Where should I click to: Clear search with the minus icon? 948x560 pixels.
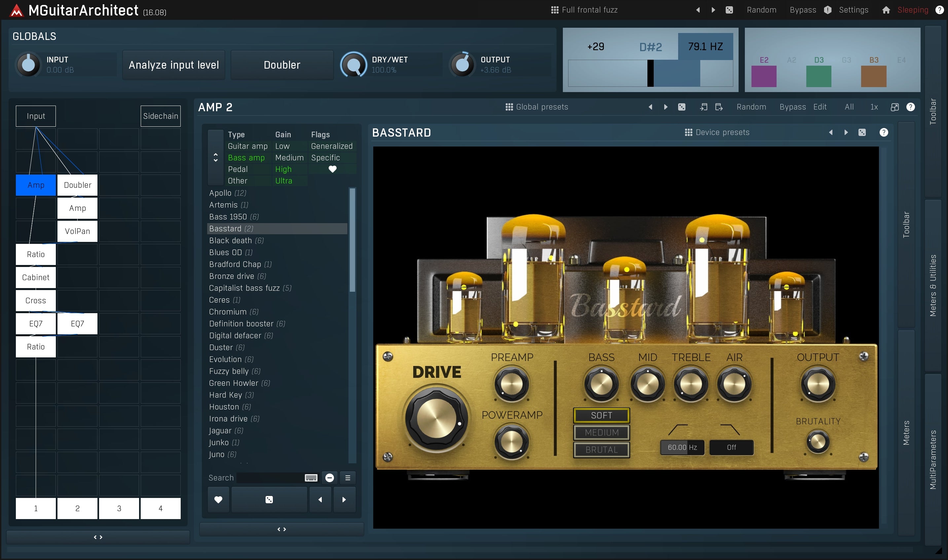click(329, 478)
